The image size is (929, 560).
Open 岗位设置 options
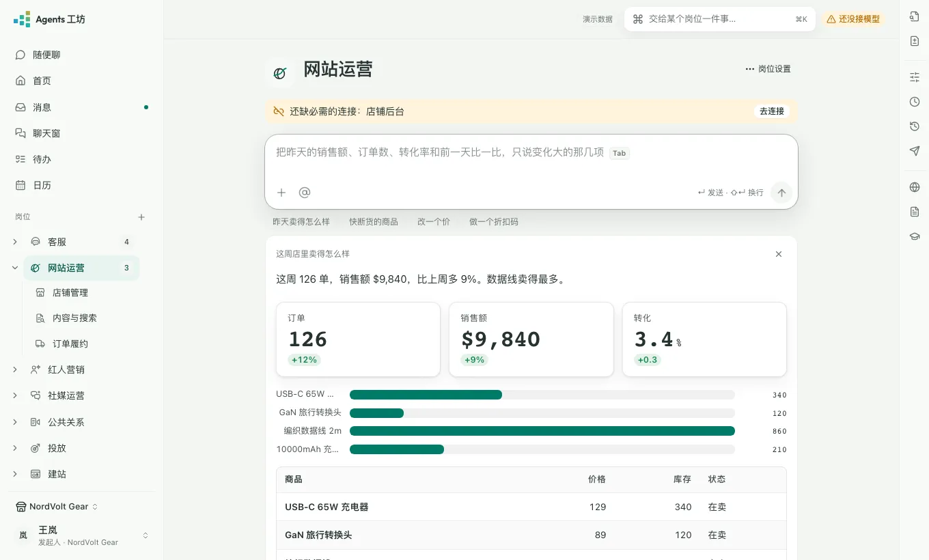coord(768,69)
